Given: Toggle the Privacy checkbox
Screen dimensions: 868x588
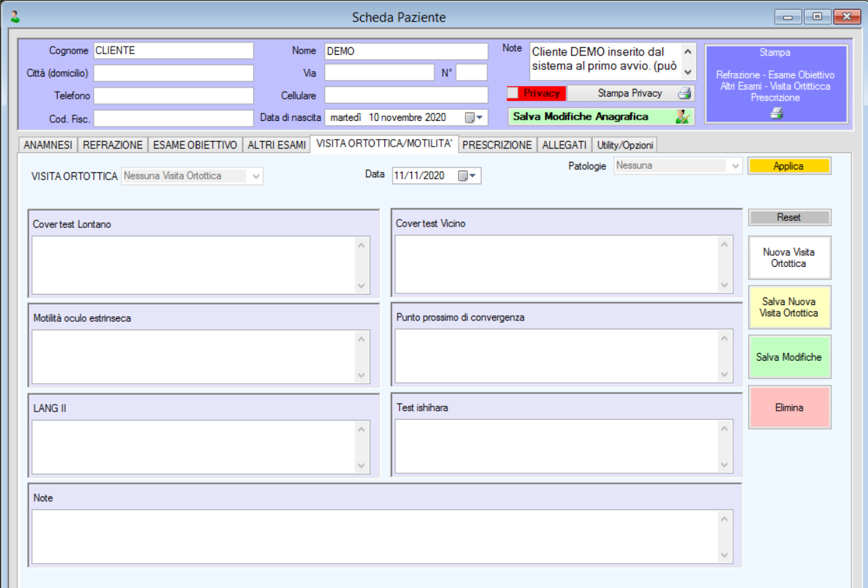Looking at the screenshot, I should (513, 93).
